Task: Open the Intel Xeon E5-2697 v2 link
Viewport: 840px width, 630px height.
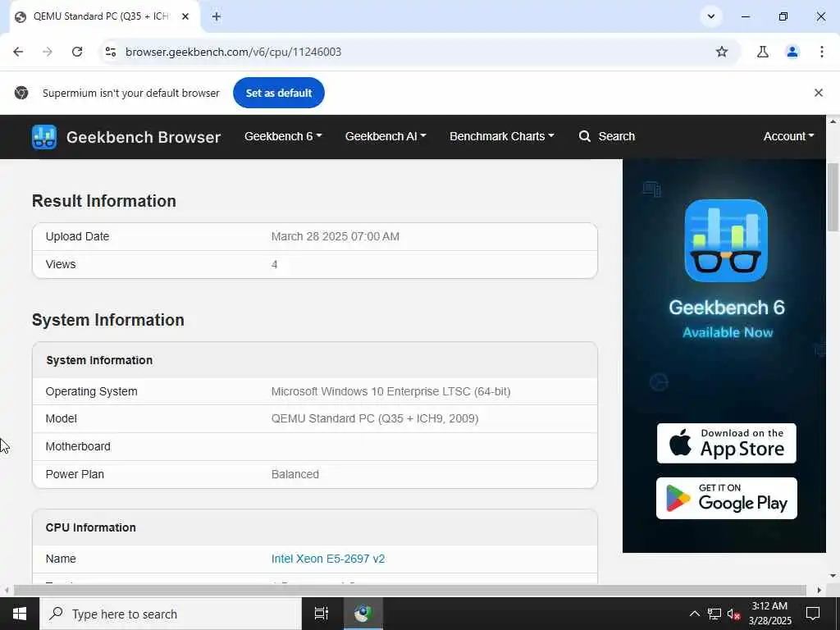Action: pyautogui.click(x=328, y=559)
